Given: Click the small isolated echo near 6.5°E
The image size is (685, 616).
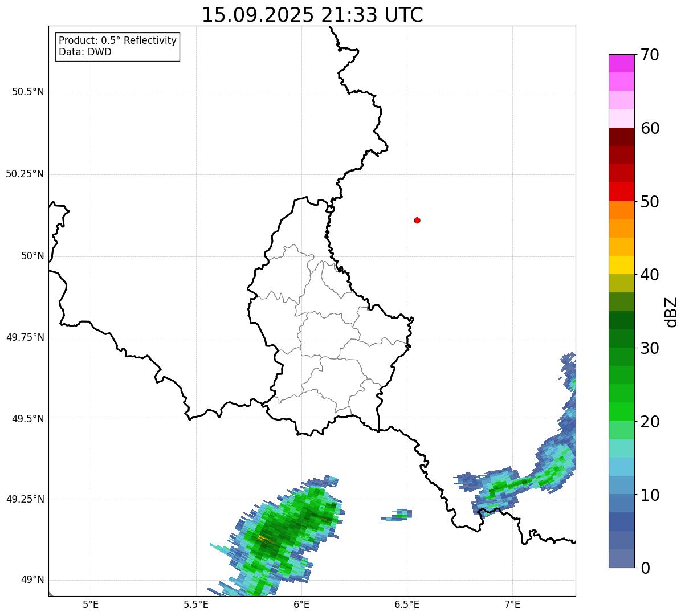Looking at the screenshot, I should (x=400, y=515).
